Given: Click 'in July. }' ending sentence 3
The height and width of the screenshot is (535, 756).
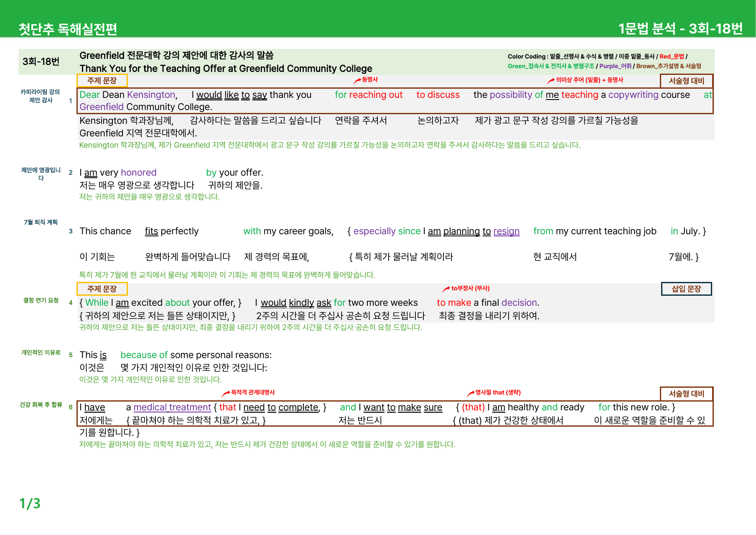Looking at the screenshot, I should click(x=688, y=231).
